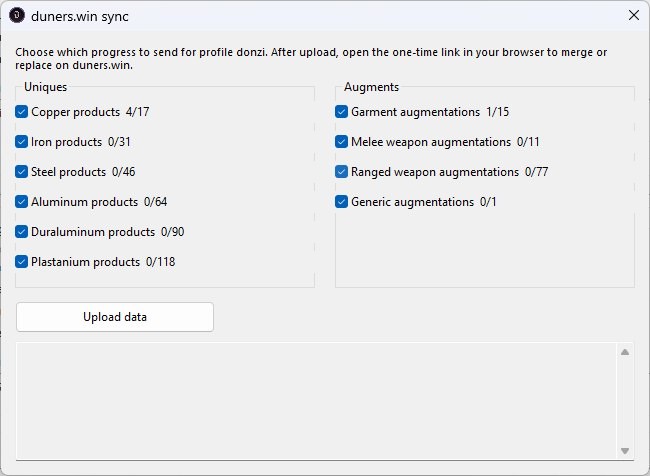Click the 'Plastanium products 0/118' label
Image resolution: width=650 pixels, height=476 pixels.
pyautogui.click(x=103, y=262)
